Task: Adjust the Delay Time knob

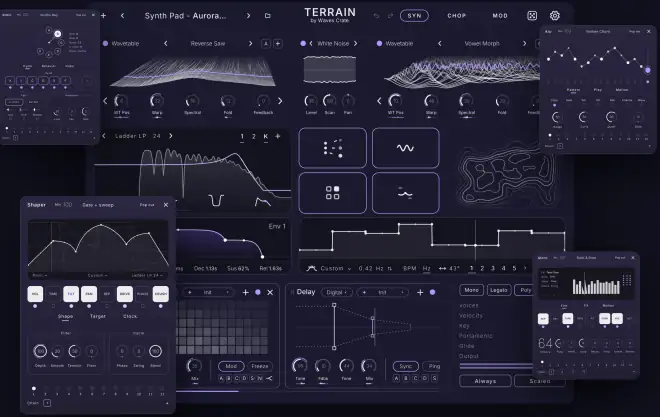Action: click(x=300, y=366)
